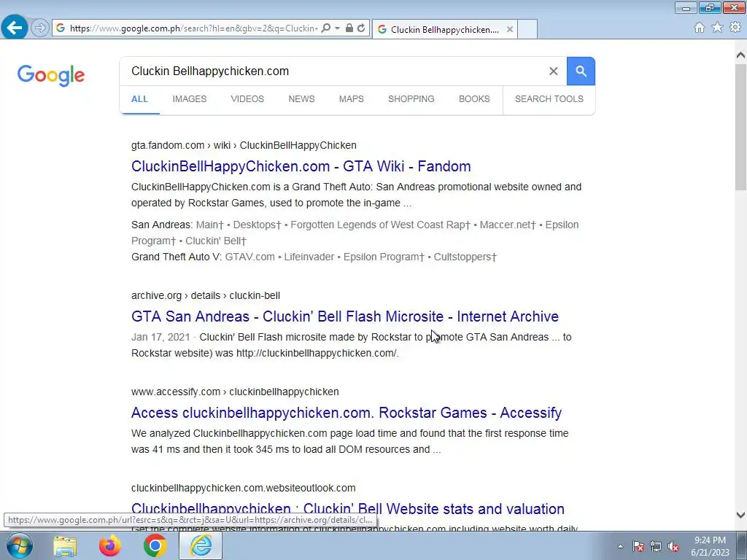Screen dimensions: 747x560
Task: Click the address bar search magnifier icon
Action: point(326,28)
